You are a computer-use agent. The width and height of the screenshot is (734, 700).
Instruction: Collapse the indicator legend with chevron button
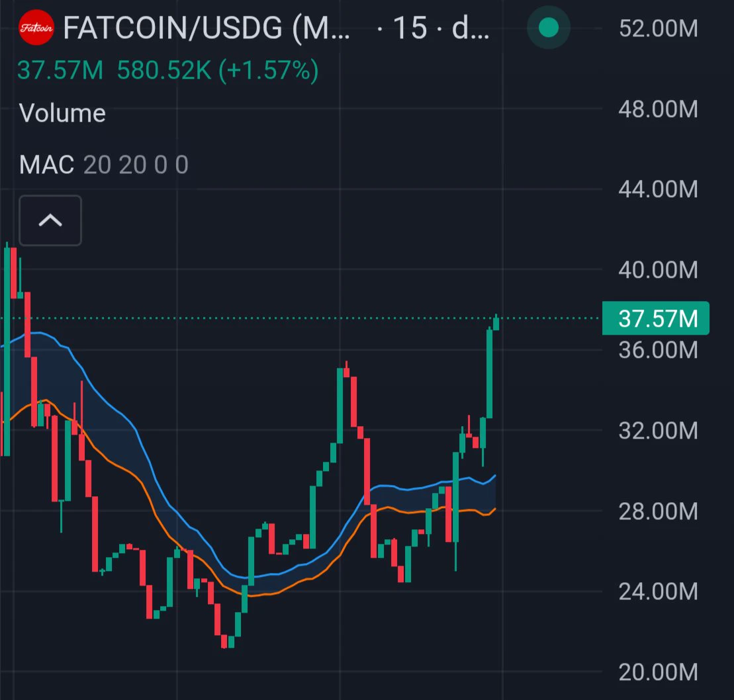(50, 220)
